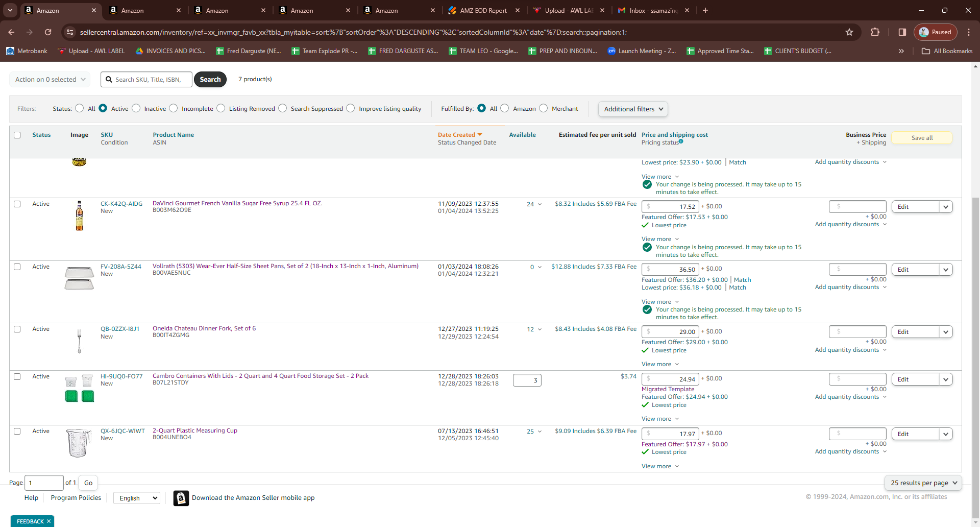
Task: Open the Launch Meeting Zoom bookmark
Action: 642,51
